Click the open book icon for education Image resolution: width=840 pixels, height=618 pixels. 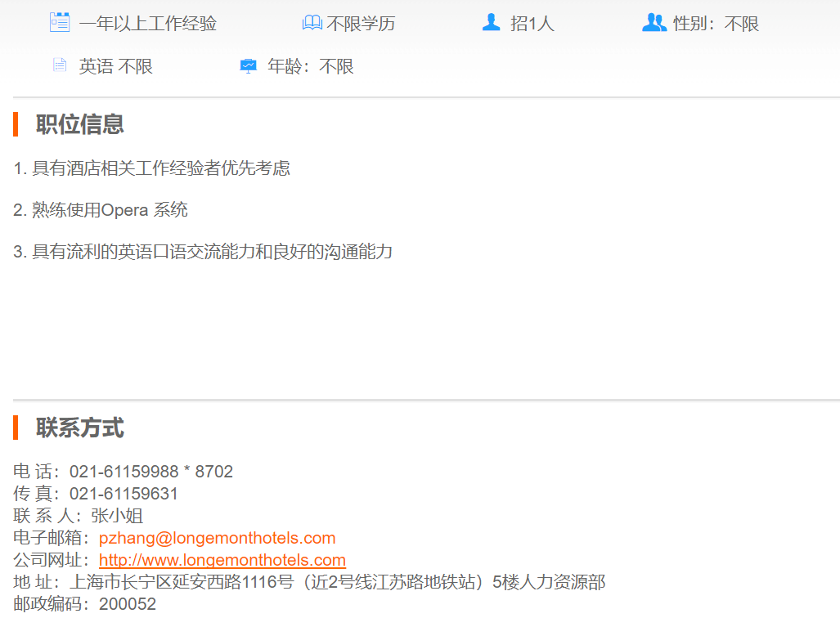(x=312, y=23)
